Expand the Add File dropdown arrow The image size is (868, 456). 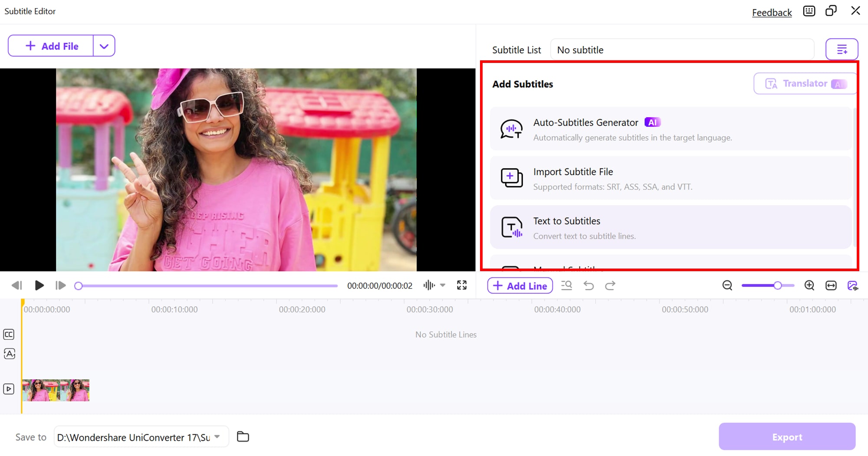(104, 46)
